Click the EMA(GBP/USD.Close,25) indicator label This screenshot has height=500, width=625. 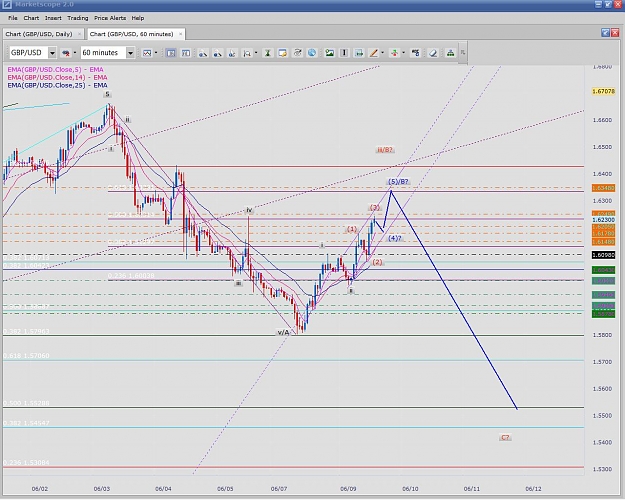(x=57, y=85)
